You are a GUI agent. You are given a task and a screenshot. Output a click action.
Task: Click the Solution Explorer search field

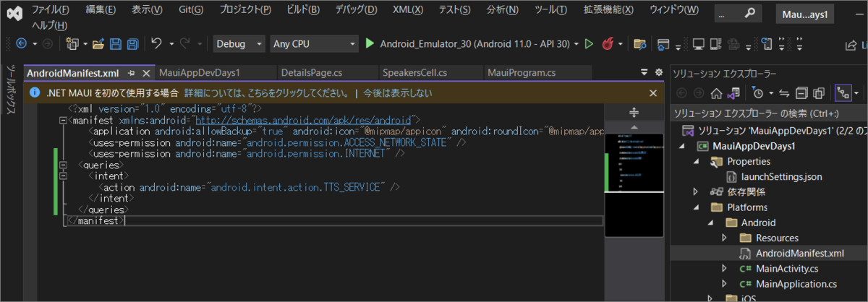pyautogui.click(x=768, y=113)
